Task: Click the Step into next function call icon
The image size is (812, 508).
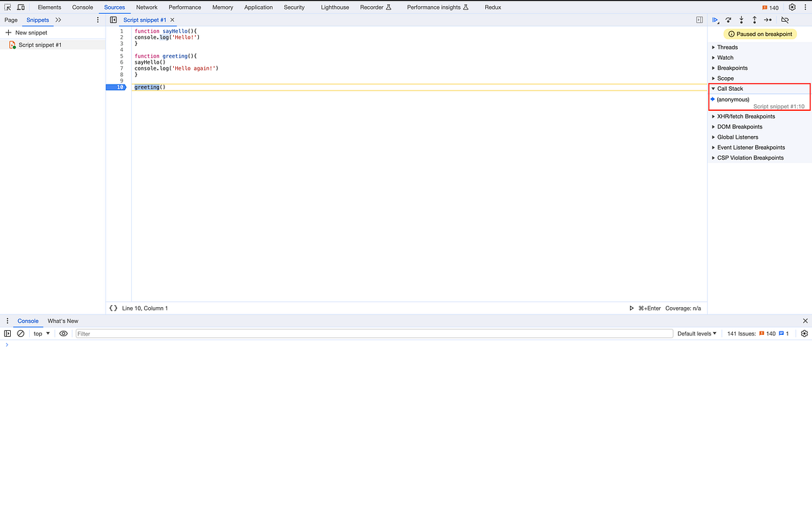Action: pos(741,20)
